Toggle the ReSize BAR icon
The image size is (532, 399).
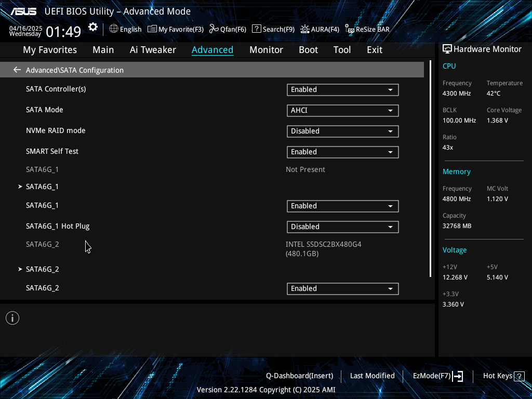point(350,29)
